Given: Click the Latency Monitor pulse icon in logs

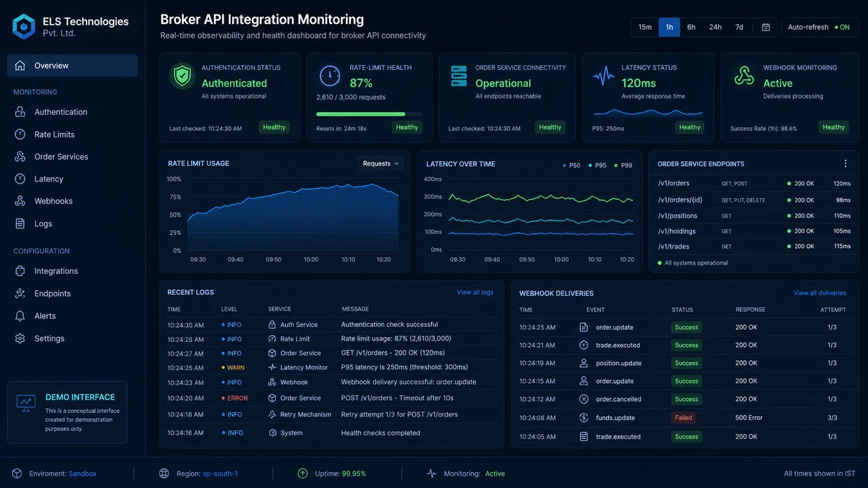Looking at the screenshot, I should tap(272, 367).
